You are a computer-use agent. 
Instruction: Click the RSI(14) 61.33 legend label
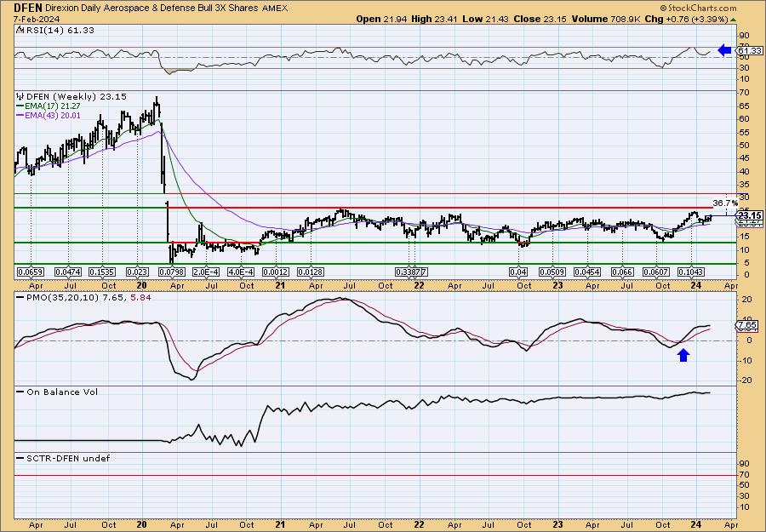click(x=59, y=31)
